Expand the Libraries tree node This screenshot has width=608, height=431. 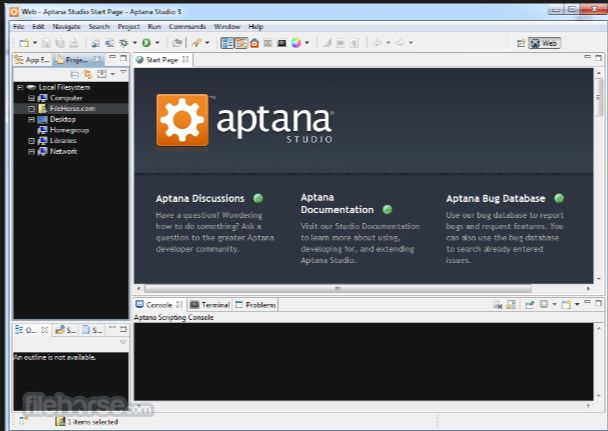(x=31, y=141)
